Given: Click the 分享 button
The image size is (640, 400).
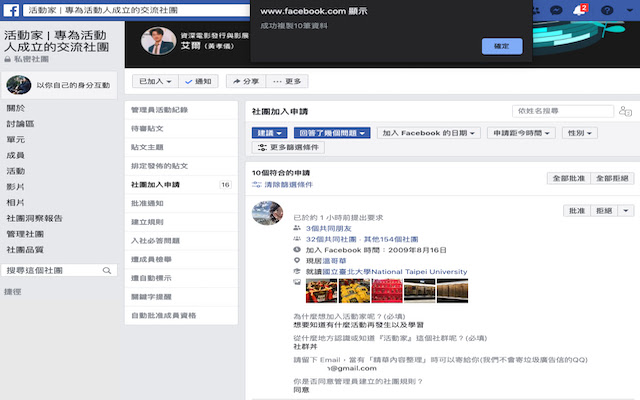Looking at the screenshot, I should tap(246, 81).
